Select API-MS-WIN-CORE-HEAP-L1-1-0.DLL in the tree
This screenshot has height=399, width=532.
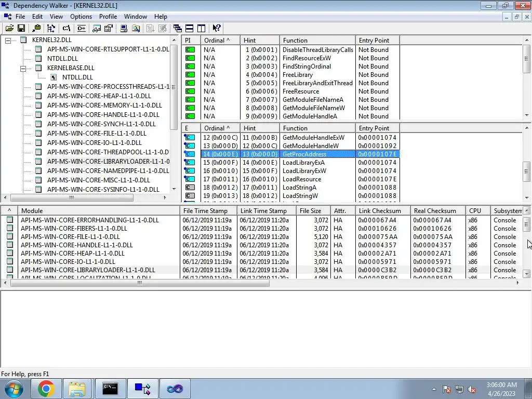tap(99, 96)
